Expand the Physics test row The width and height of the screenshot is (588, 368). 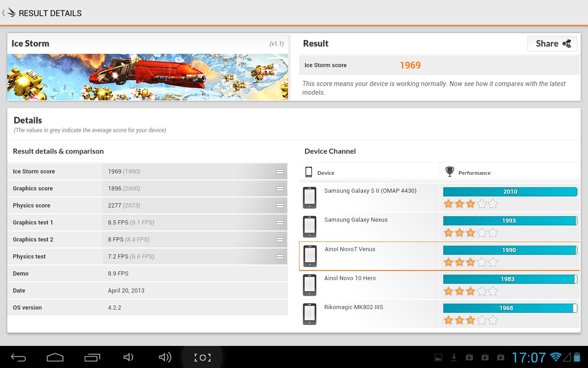279,257
